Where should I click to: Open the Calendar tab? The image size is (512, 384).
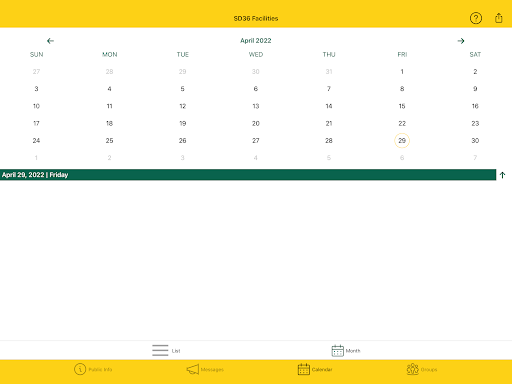315,369
